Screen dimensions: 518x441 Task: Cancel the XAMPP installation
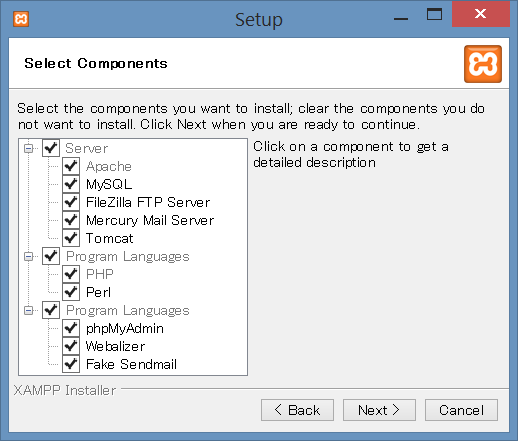(x=461, y=410)
